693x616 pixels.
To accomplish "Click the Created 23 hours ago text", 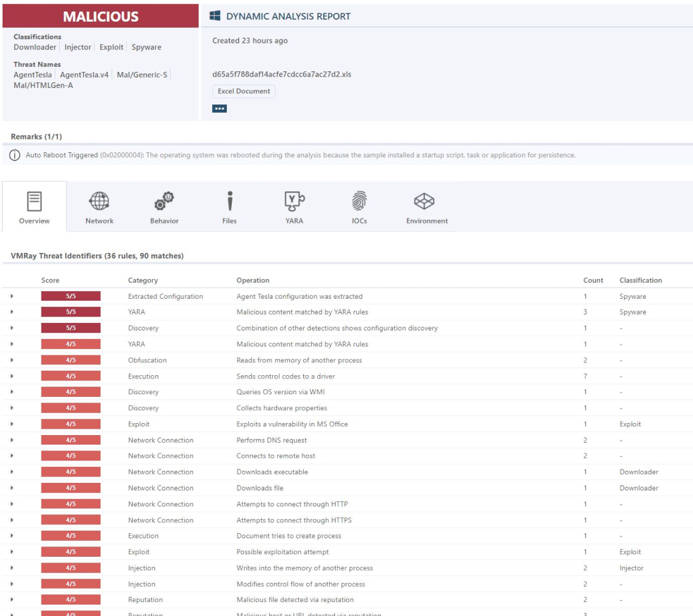I will click(250, 41).
